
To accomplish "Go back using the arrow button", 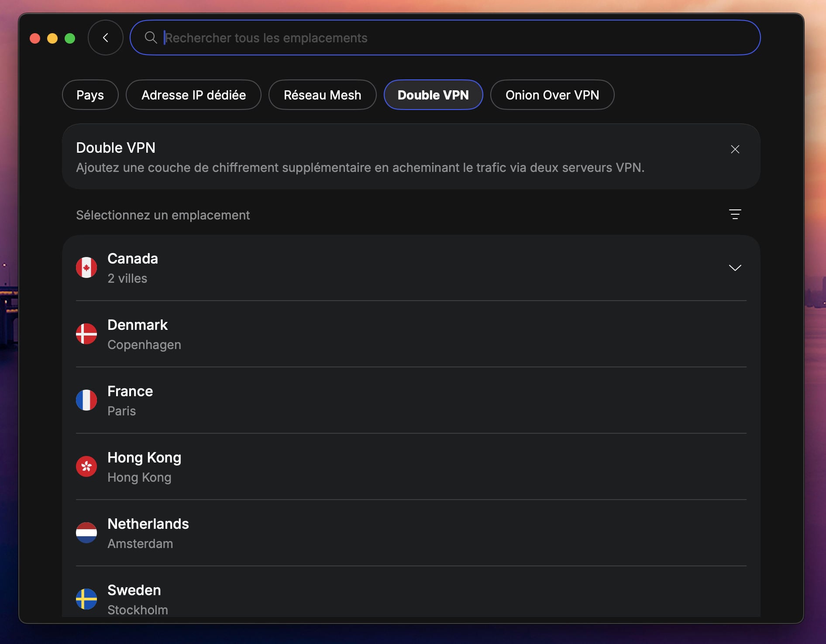I will (x=105, y=38).
